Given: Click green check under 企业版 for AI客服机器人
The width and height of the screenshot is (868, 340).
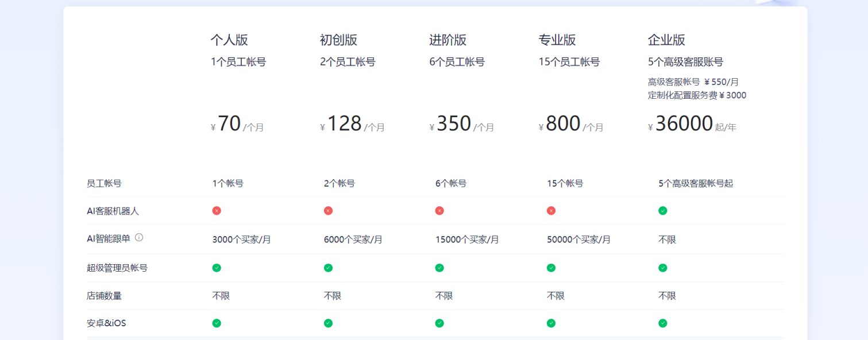Looking at the screenshot, I should click(662, 211).
